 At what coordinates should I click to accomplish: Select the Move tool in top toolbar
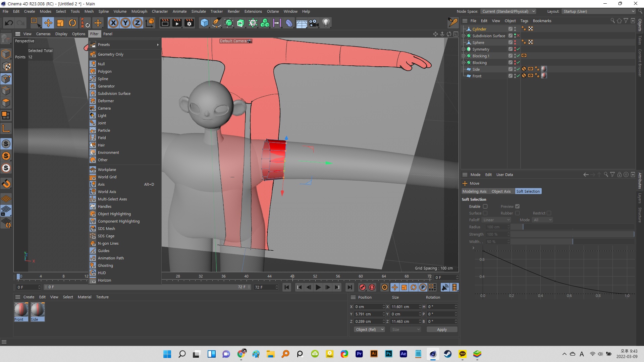[x=48, y=23]
